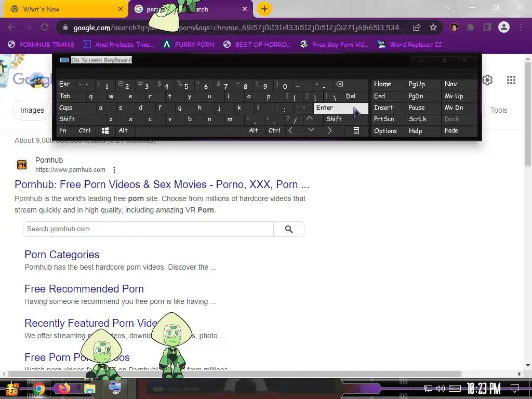Click the Mv Up key on On-Screen Keyboard
The image size is (532, 399).
(x=460, y=96)
